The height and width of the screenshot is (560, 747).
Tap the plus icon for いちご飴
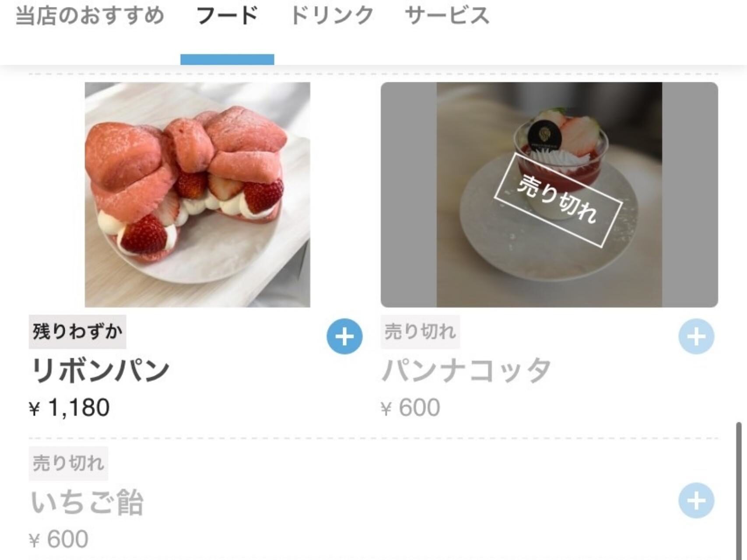point(696,500)
